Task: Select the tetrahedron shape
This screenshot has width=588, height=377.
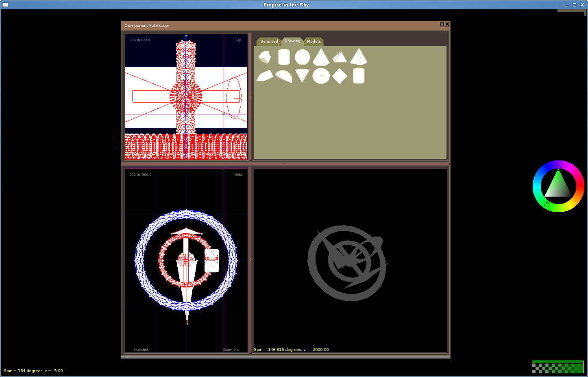Action: tap(340, 57)
